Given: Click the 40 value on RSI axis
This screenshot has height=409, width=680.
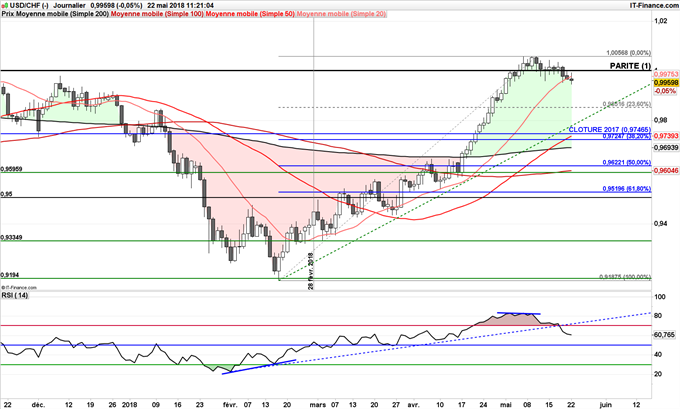Looking at the screenshot, I should coord(658,354).
